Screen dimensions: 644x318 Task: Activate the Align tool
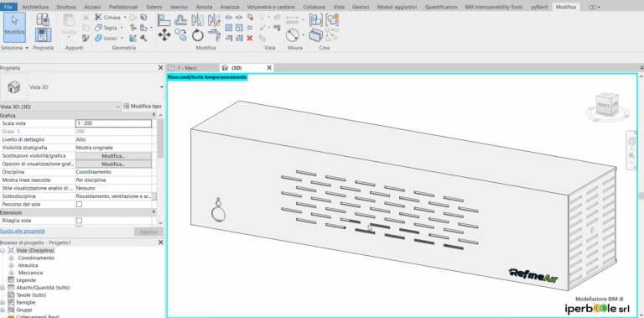click(164, 19)
